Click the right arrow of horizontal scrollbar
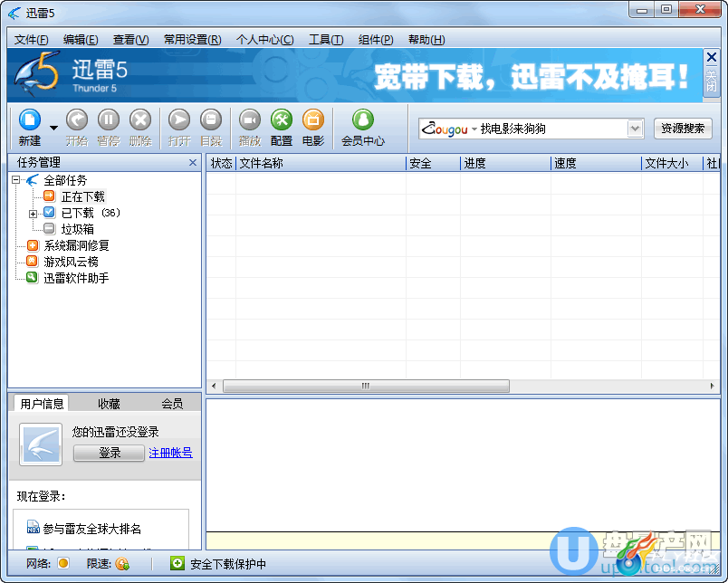This screenshot has width=728, height=583. click(x=713, y=386)
